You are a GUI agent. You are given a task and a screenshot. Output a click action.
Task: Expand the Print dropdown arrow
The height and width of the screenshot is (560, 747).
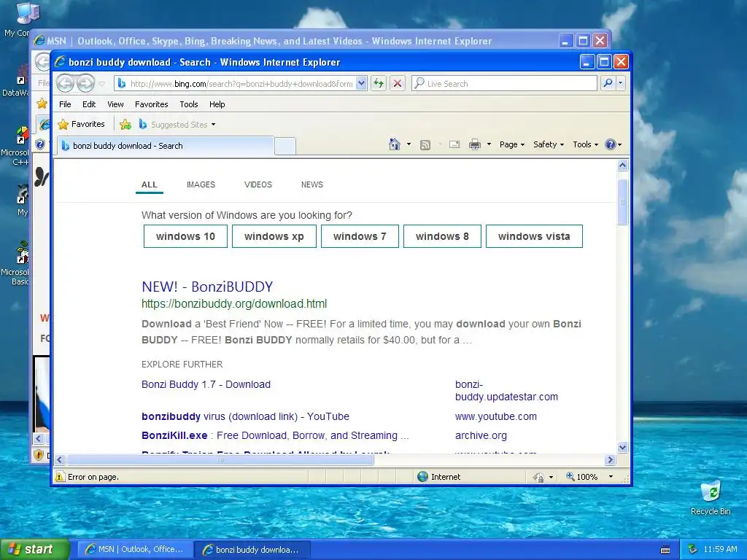pyautogui.click(x=489, y=144)
